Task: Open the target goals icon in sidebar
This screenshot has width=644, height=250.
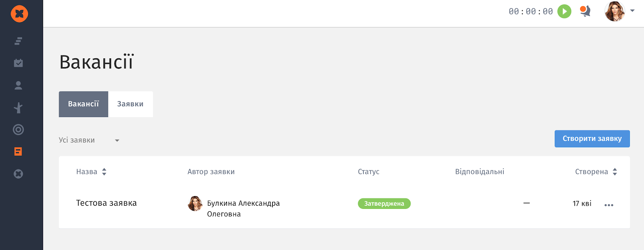Action: tap(19, 130)
